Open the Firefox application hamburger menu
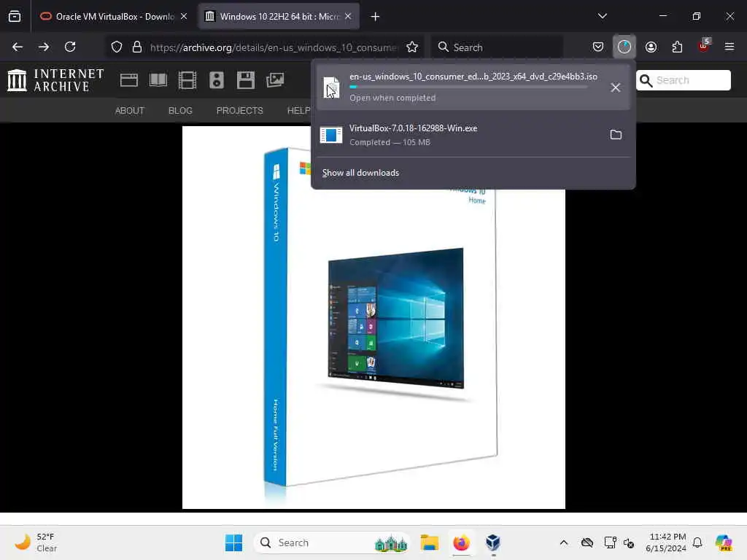The height and width of the screenshot is (560, 747). click(729, 47)
